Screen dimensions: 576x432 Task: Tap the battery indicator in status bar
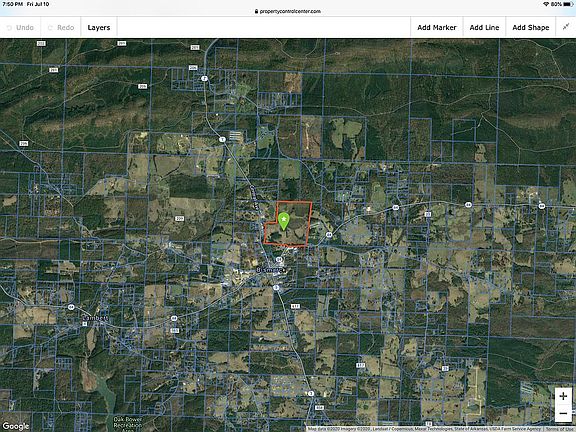click(x=568, y=4)
